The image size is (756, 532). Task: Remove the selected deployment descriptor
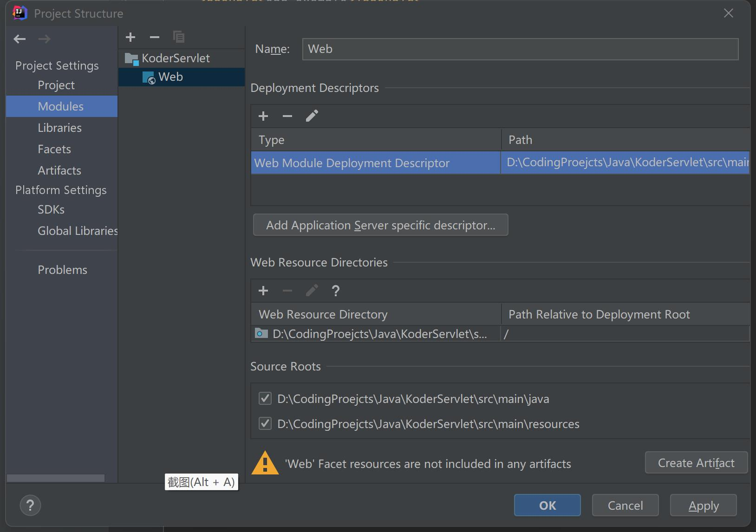(x=287, y=116)
